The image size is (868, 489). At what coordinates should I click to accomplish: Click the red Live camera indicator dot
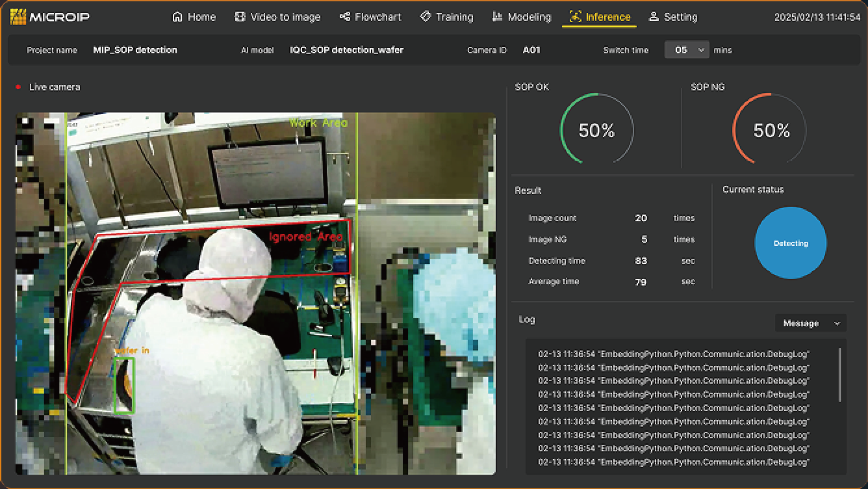(x=18, y=87)
